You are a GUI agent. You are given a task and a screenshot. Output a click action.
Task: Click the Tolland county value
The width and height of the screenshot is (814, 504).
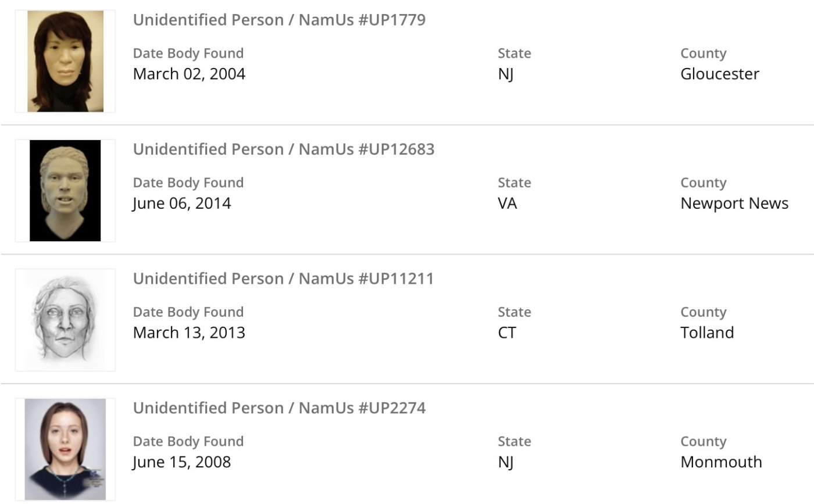707,333
